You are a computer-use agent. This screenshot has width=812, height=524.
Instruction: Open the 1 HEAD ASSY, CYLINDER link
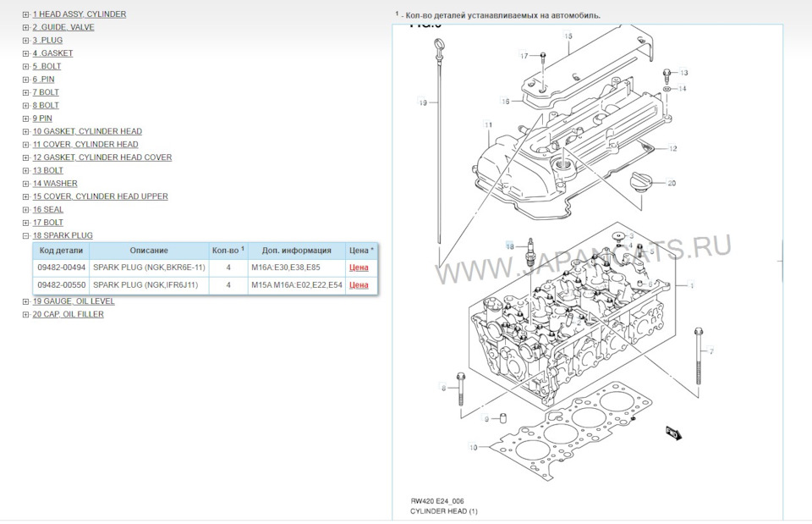pos(80,14)
